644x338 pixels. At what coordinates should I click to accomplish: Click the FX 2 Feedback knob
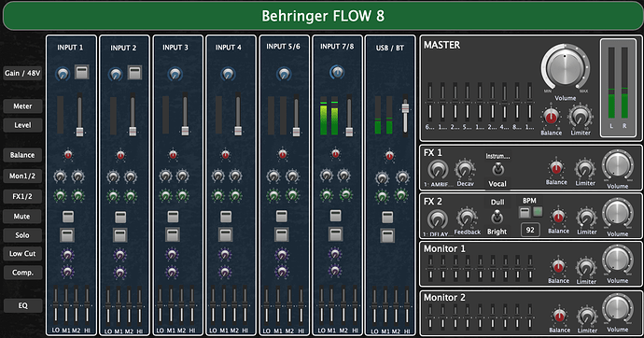click(x=467, y=218)
